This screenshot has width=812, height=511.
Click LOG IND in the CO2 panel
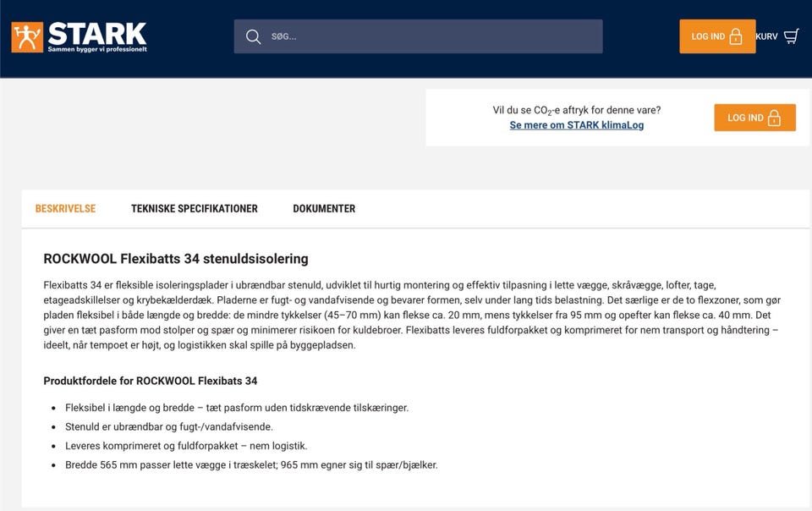[x=754, y=118]
